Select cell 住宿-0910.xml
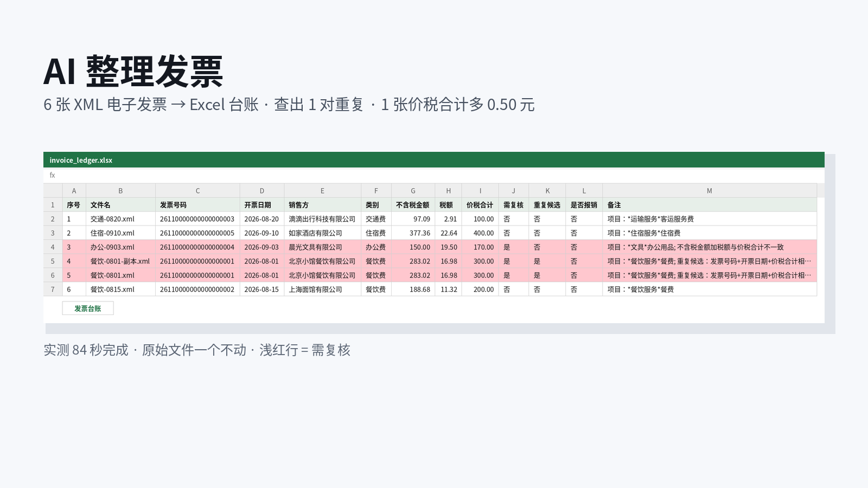 coord(121,233)
